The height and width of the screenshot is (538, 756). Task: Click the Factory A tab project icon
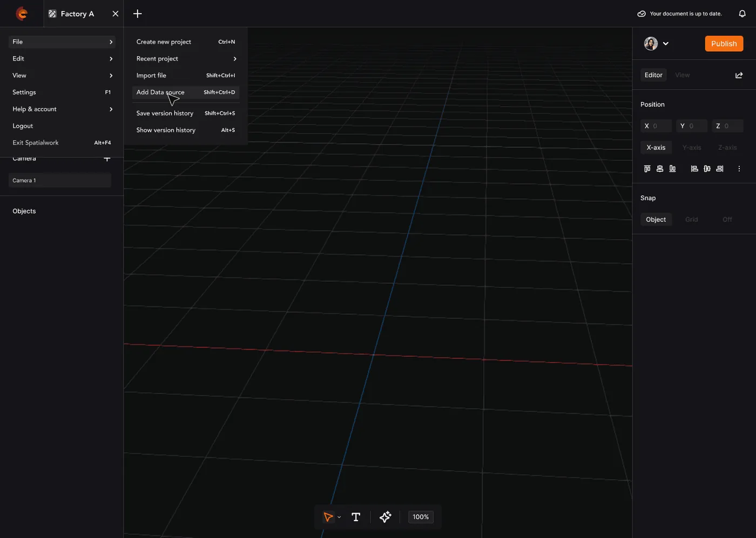coord(52,14)
